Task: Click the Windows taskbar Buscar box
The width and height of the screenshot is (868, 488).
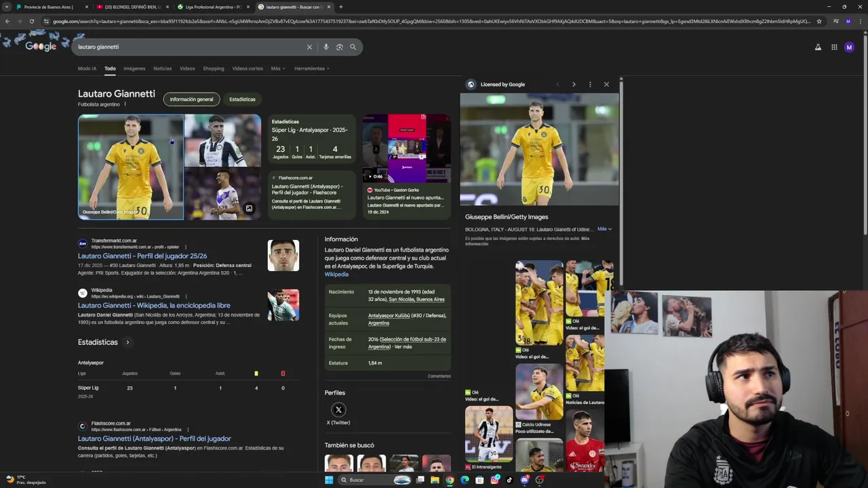Action: click(376, 480)
